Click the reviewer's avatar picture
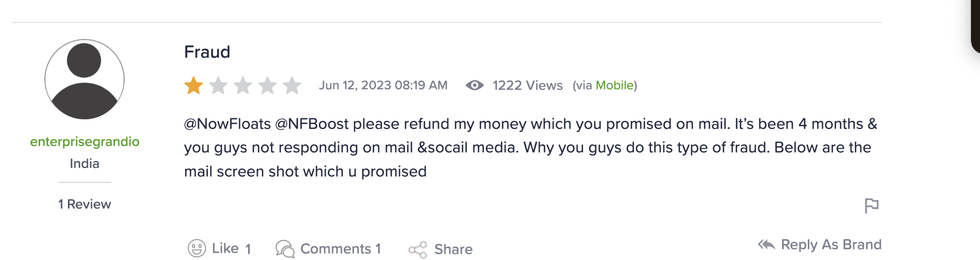This screenshot has height=260, width=980. point(85,79)
